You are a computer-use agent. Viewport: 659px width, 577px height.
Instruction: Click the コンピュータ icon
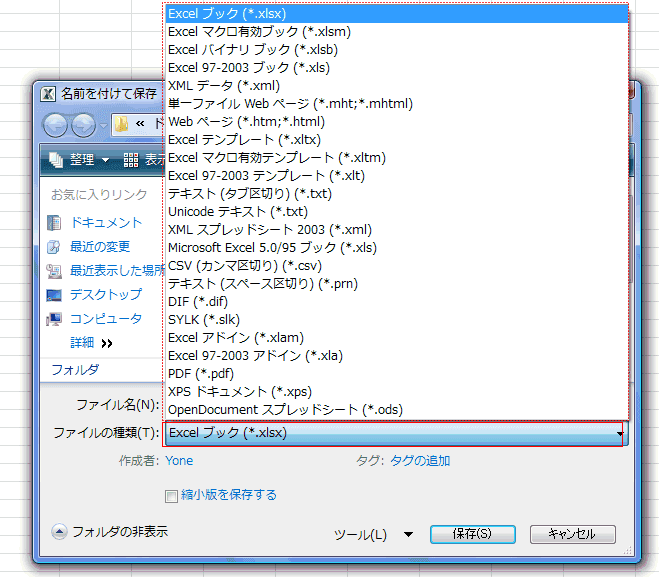click(54, 319)
